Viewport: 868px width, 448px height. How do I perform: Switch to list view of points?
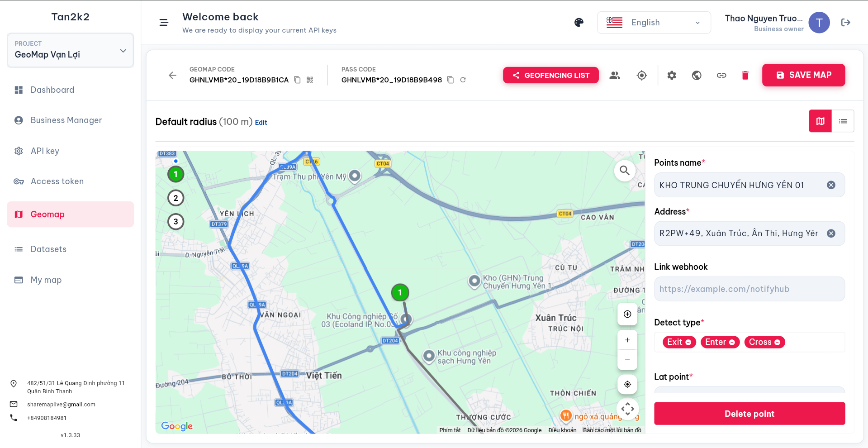843,121
